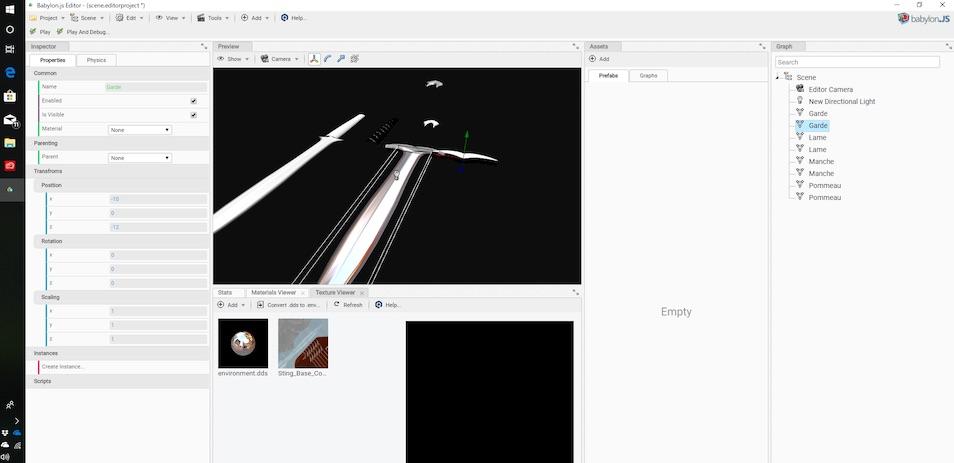Screen dimensions: 954x463
Task: Maximize the Assets panel
Action: coord(762,46)
